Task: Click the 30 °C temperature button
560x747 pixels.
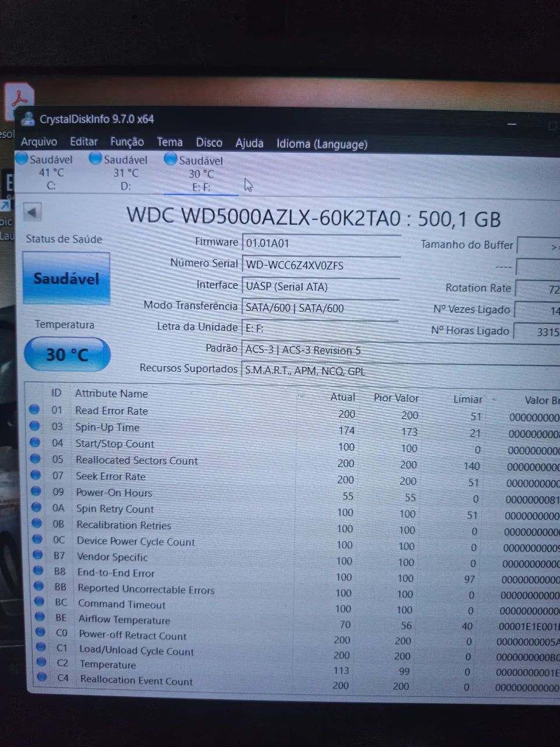Action: [x=67, y=354]
